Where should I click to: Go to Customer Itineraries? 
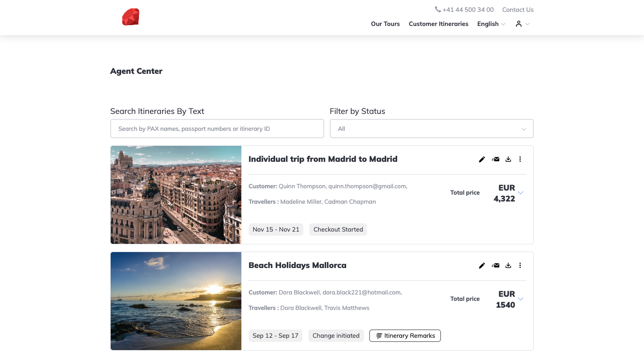click(x=439, y=24)
